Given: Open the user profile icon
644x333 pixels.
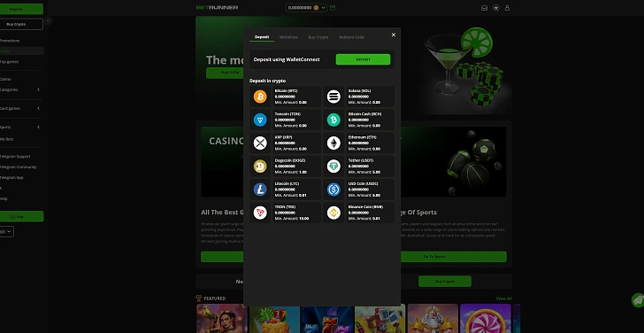Looking at the screenshot, I should (507, 8).
